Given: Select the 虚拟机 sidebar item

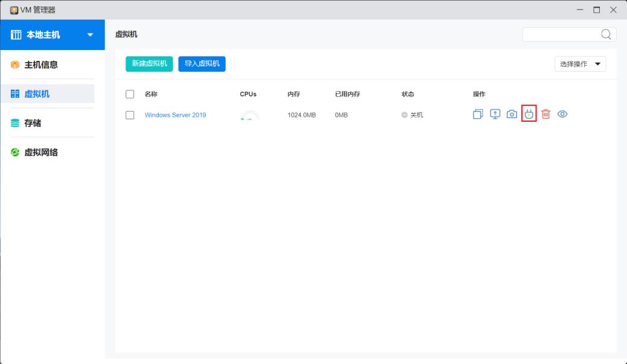Looking at the screenshot, I should click(37, 94).
